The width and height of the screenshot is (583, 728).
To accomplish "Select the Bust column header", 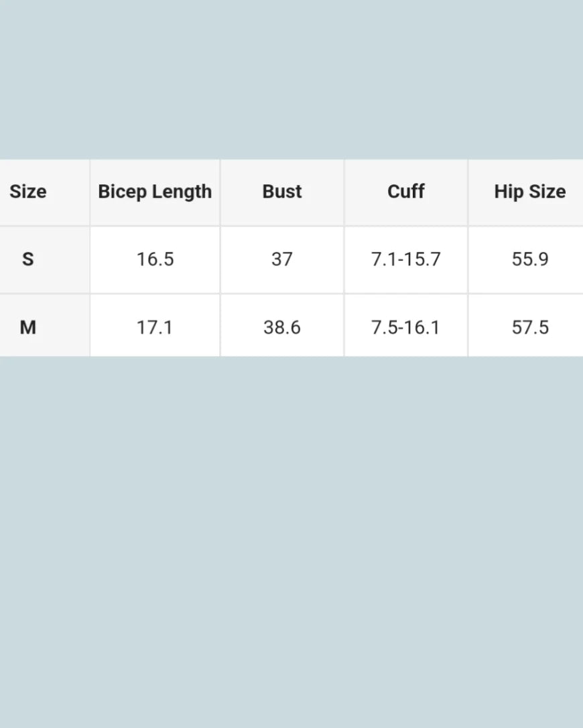I will pyautogui.click(x=282, y=192).
